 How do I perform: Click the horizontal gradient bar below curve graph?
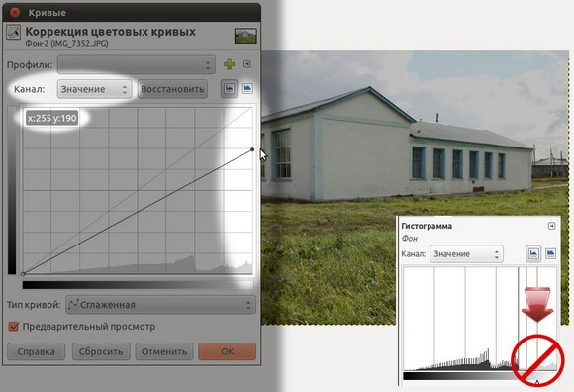pyautogui.click(x=138, y=285)
